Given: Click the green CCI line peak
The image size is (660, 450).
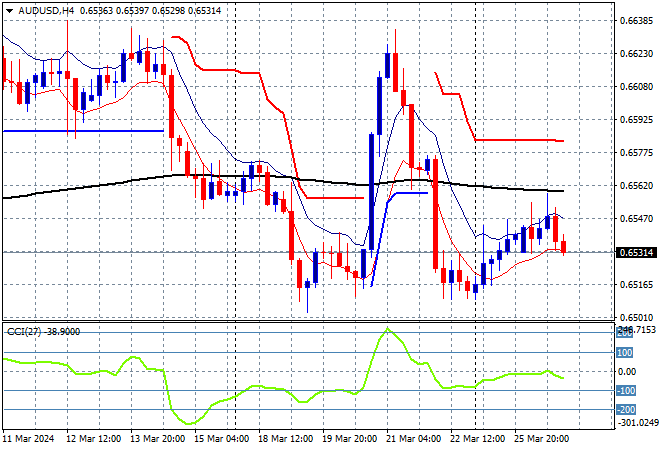Looking at the screenshot, I should pyautogui.click(x=387, y=328).
